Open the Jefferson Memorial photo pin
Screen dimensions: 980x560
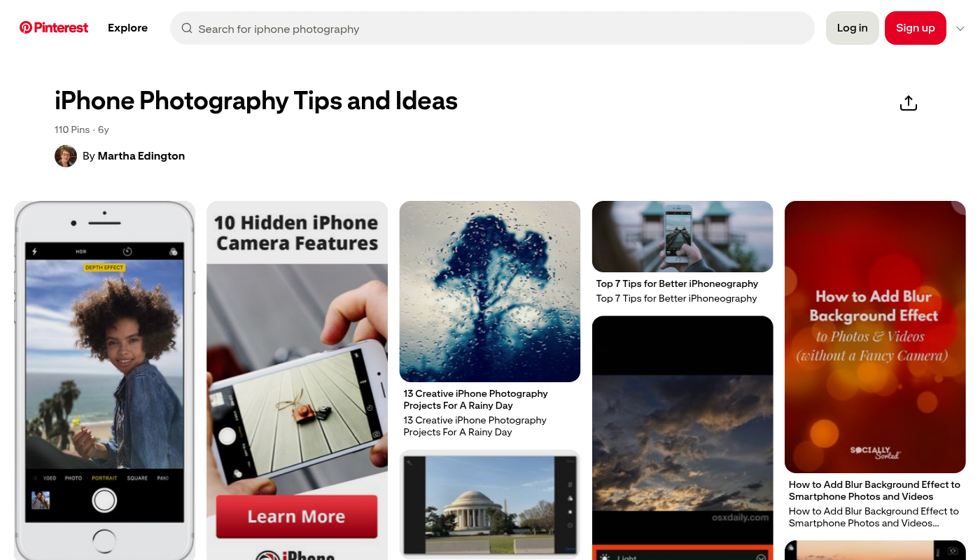(490, 505)
